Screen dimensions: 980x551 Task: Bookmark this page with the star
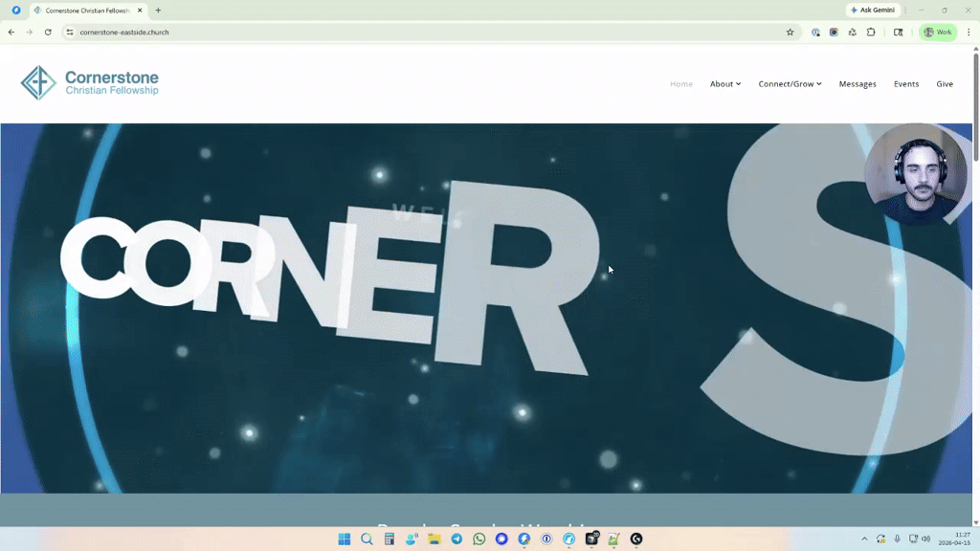tap(790, 32)
